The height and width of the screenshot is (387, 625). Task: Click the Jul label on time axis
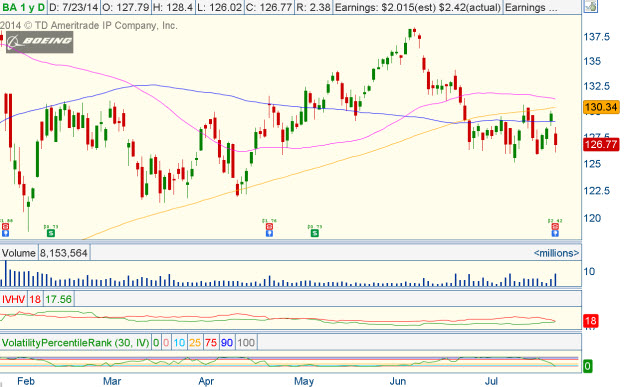coord(491,381)
